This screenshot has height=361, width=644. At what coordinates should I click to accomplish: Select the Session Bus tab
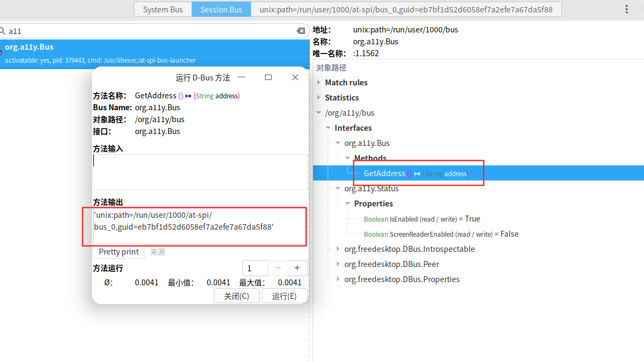(221, 9)
